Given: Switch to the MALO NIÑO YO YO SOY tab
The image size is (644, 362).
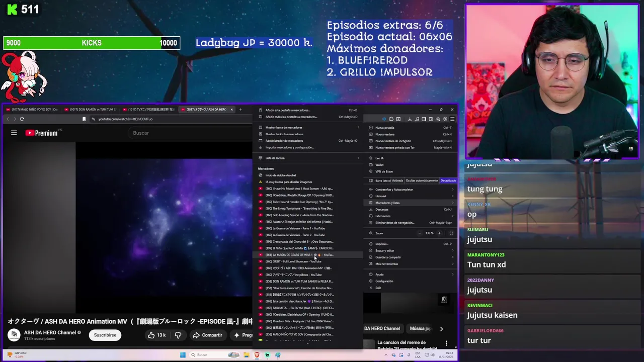Looking at the screenshot, I should click(33, 109).
